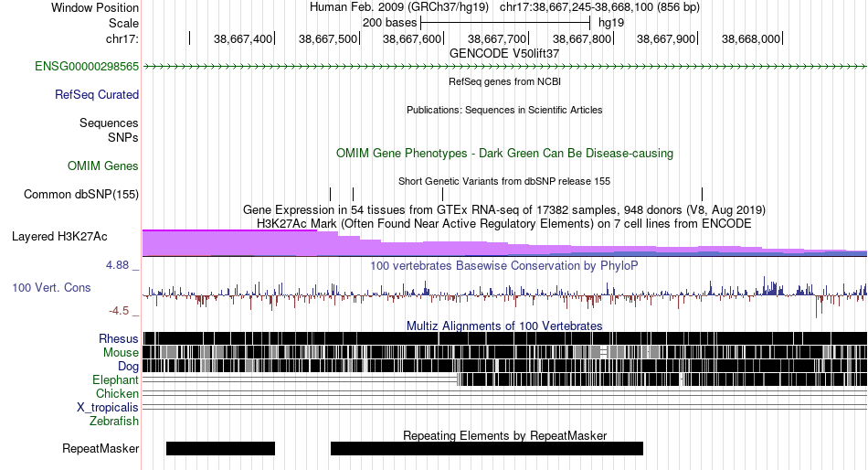Click the GTEx Gene Expression track title
This screenshot has width=868, height=470.
tap(504, 210)
